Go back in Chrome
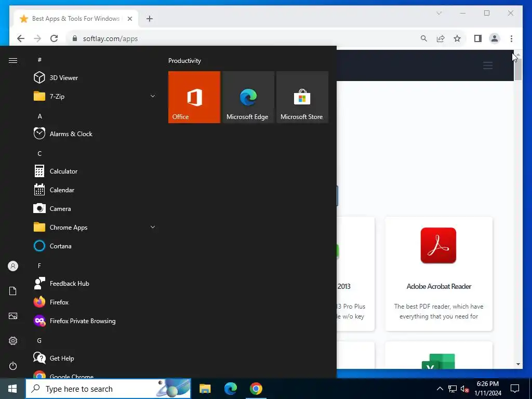This screenshot has height=399, width=532. (x=21, y=38)
